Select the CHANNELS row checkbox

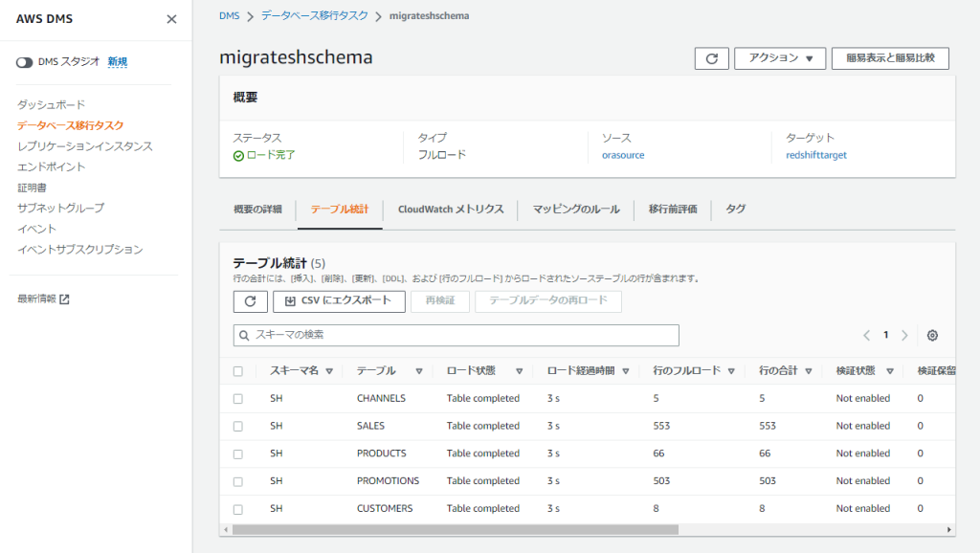pyautogui.click(x=238, y=399)
